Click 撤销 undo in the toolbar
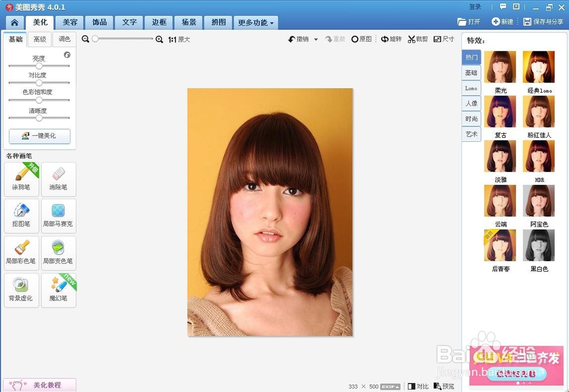The height and width of the screenshot is (392, 569). point(298,39)
